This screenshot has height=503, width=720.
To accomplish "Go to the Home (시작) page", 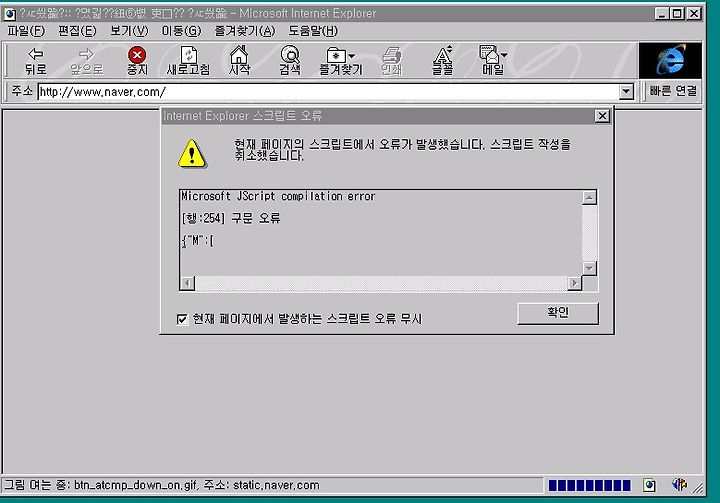I will click(x=239, y=61).
